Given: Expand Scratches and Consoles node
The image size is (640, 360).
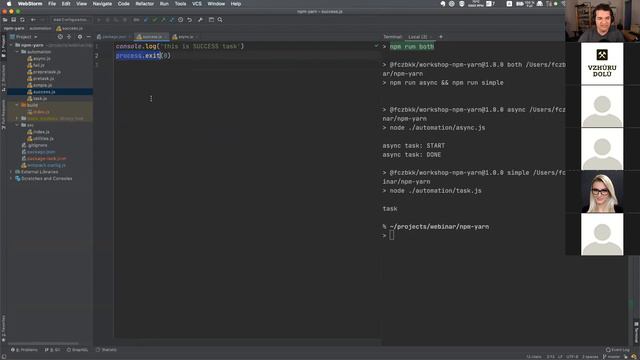Looking at the screenshot, I should pos(11,178).
